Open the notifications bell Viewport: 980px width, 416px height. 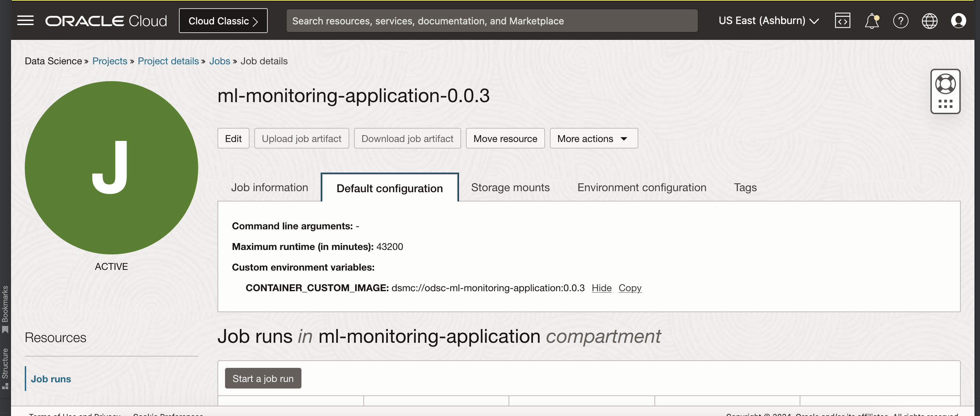click(x=872, y=21)
